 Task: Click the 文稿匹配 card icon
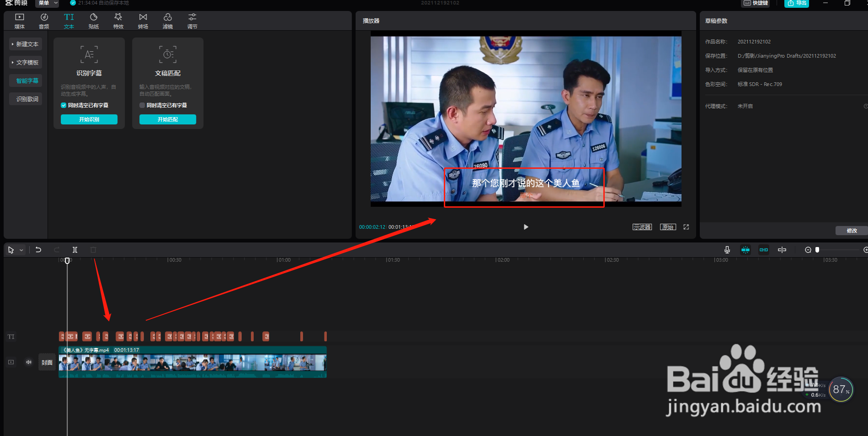(x=168, y=54)
